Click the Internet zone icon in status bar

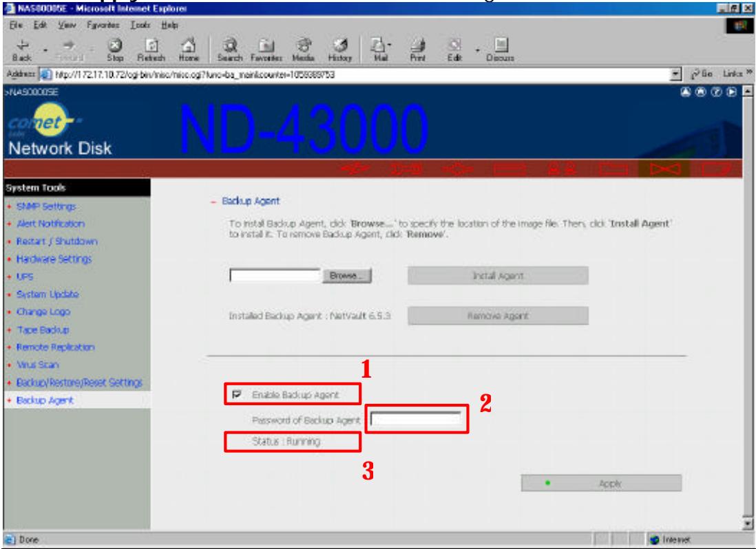[x=654, y=540]
